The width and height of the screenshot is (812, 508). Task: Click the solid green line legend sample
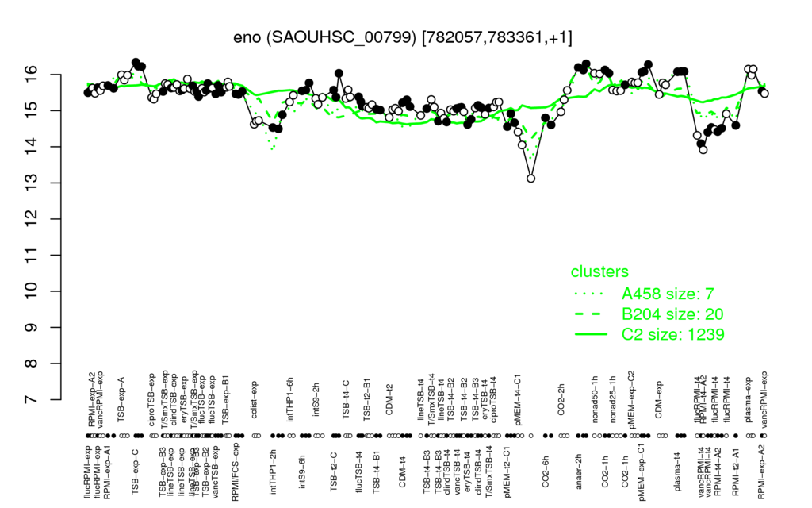tap(591, 334)
